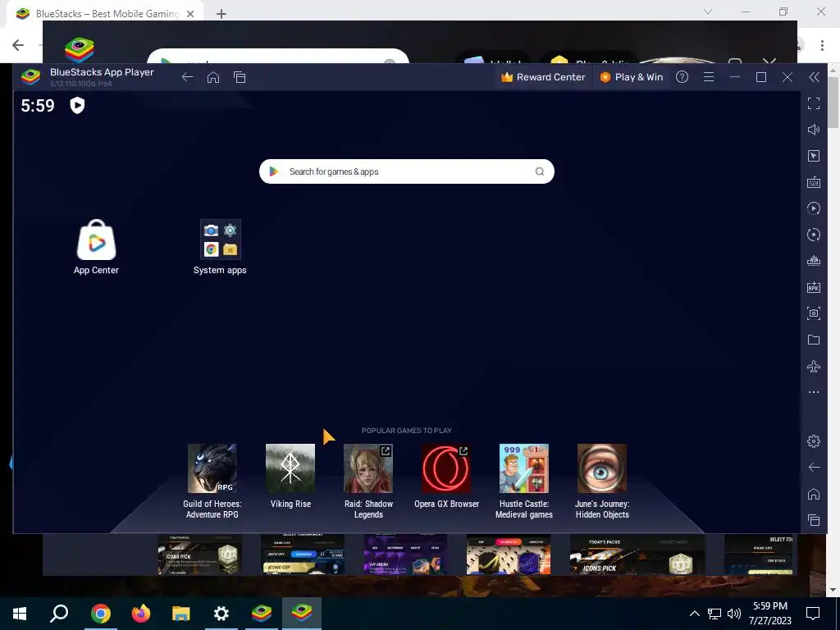
Task: Launch Raid: Shadow Legends
Action: pos(368,481)
